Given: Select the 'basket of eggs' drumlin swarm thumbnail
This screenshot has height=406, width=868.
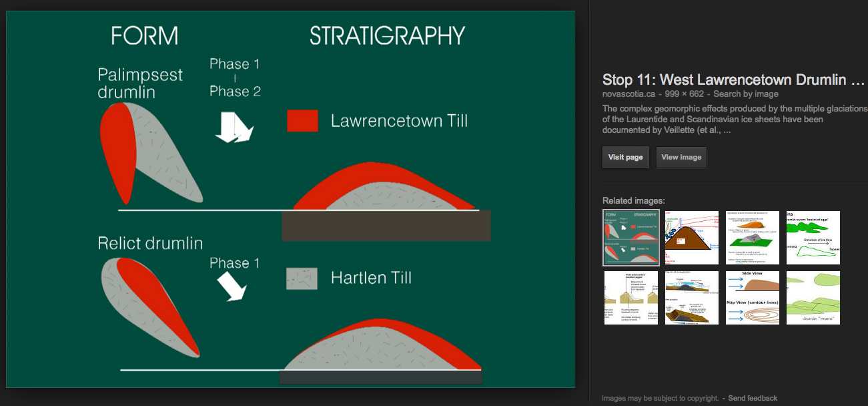Looking at the screenshot, I should [x=813, y=238].
